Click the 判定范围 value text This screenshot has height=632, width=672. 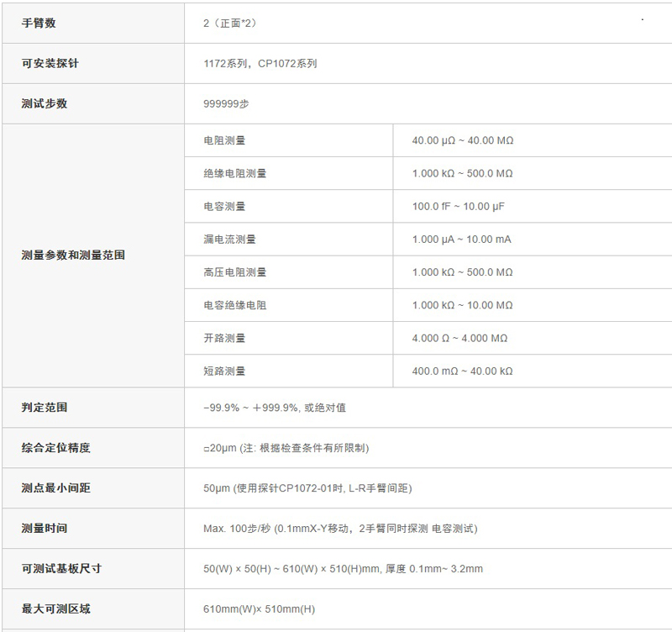pyautogui.click(x=275, y=408)
